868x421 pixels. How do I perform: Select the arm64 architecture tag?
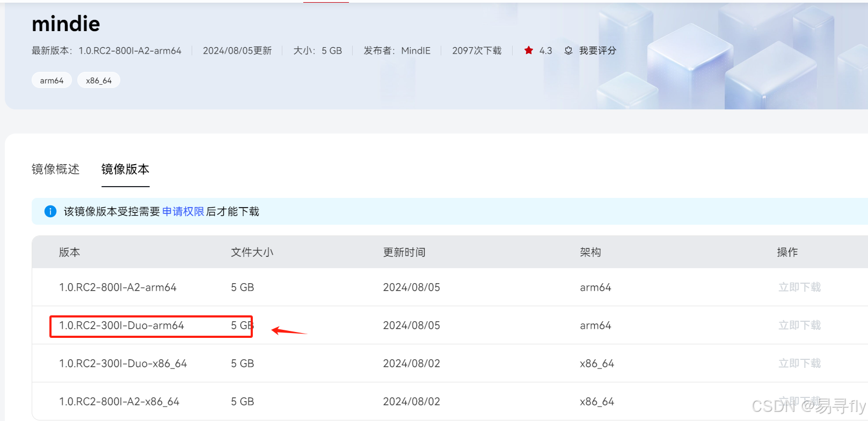pyautogui.click(x=52, y=80)
